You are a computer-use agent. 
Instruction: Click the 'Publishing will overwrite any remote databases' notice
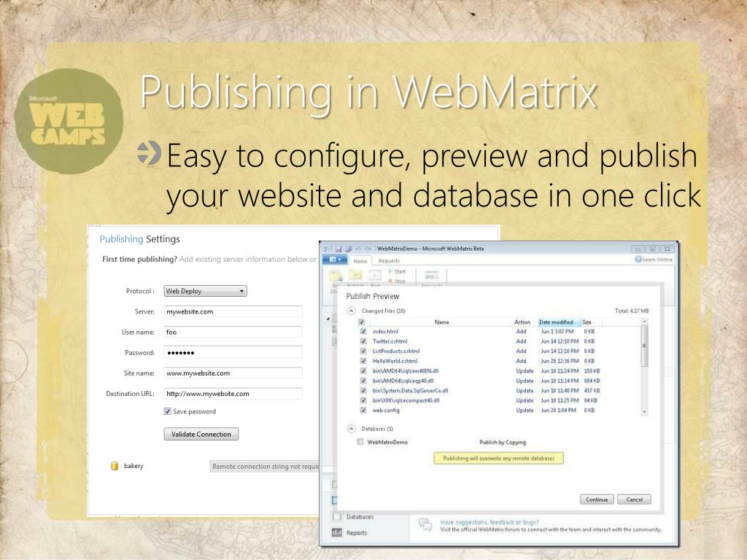[498, 458]
